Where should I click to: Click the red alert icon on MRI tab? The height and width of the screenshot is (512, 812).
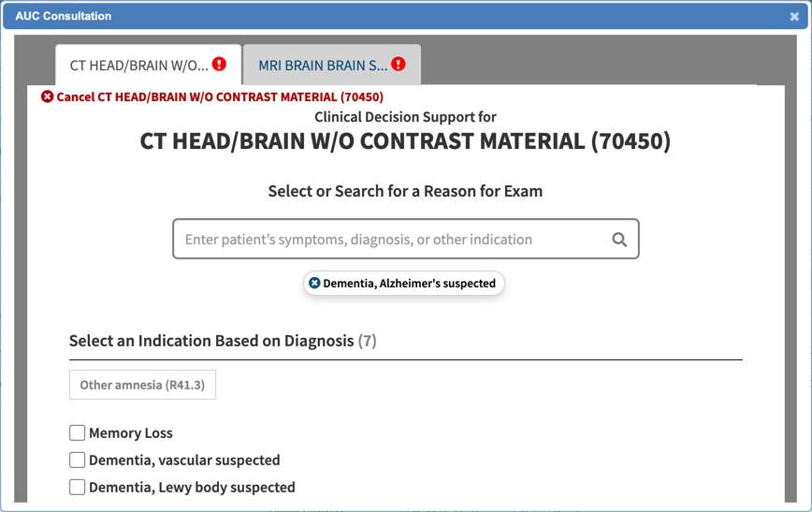tap(399, 65)
